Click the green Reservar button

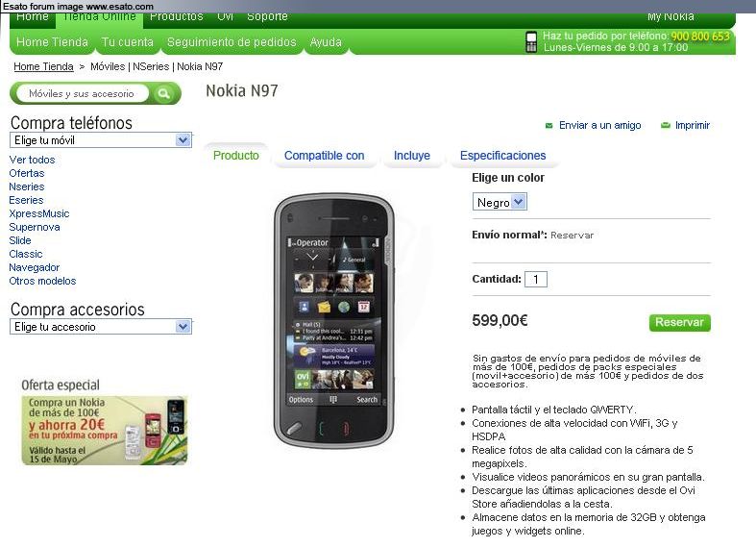click(x=680, y=322)
